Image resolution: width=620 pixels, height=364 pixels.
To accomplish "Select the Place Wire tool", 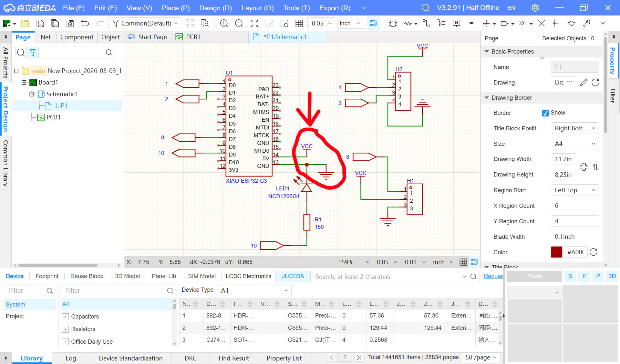I will tap(426, 23).
